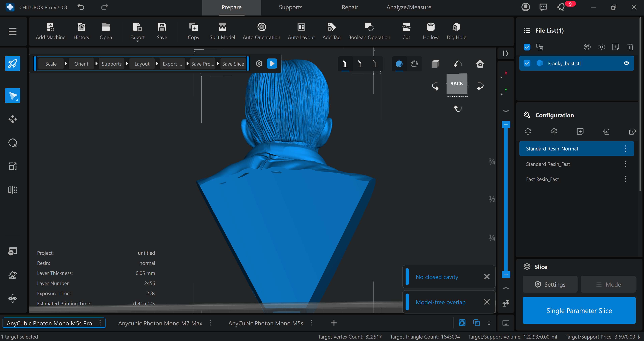
Task: Hide Franky_bust.stl using the eye icon
Action: click(x=626, y=63)
